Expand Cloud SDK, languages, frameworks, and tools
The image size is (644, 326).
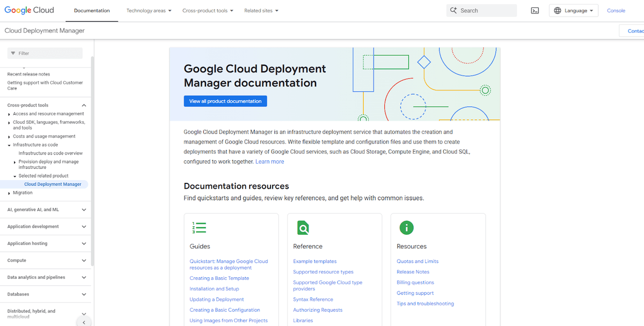coord(9,123)
